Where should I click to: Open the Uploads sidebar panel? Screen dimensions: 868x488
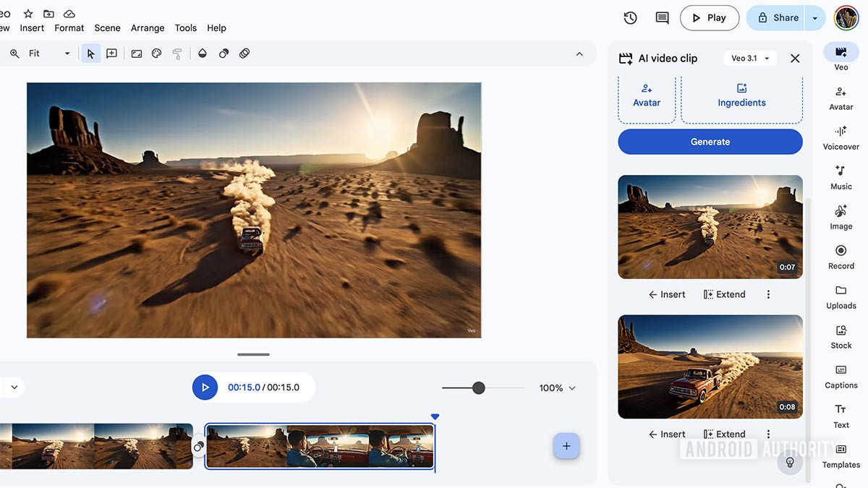click(x=841, y=297)
